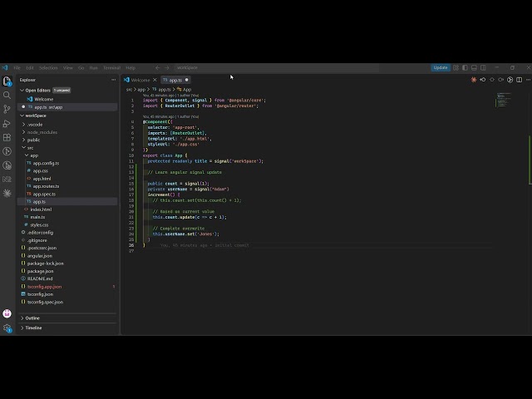Open app.css in the file tree
This screenshot has width=532, height=399.
pos(41,170)
